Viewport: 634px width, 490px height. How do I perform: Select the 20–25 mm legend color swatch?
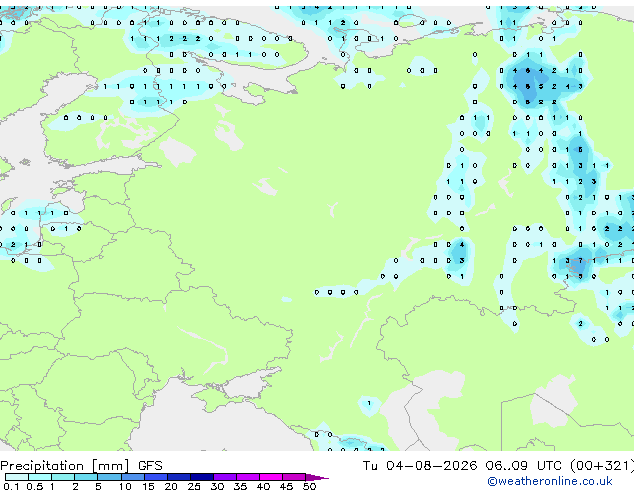pos(178,477)
